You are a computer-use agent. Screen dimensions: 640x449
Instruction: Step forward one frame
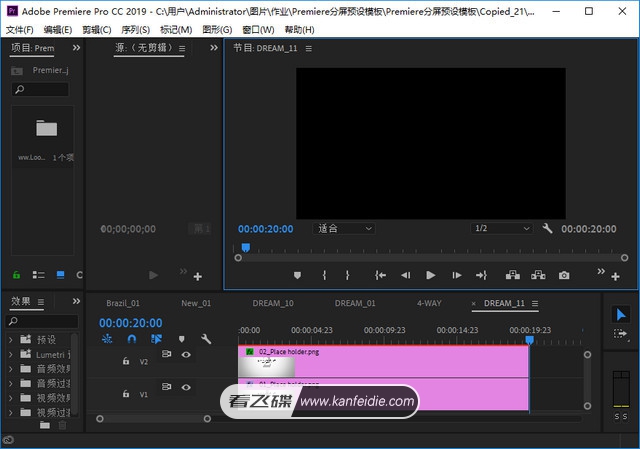pyautogui.click(x=457, y=276)
